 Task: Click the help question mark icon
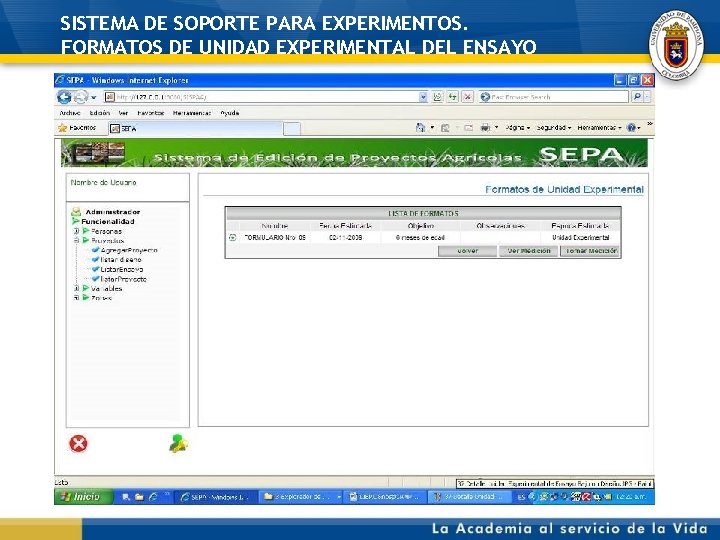[x=632, y=128]
